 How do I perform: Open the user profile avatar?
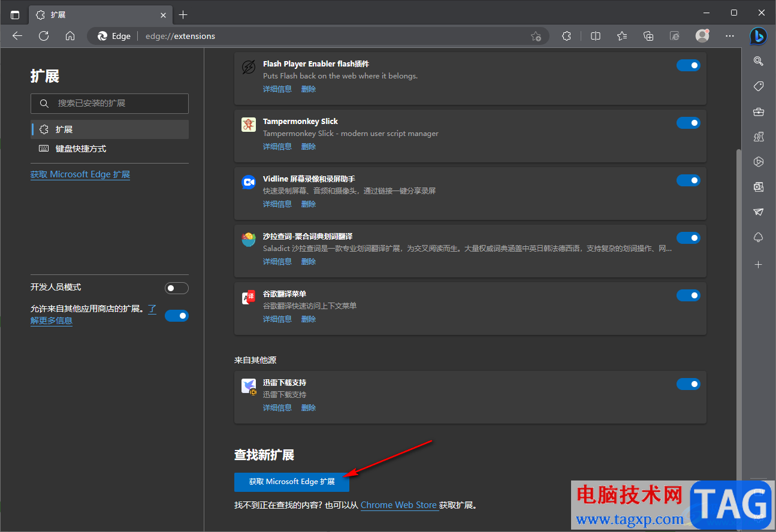[702, 36]
